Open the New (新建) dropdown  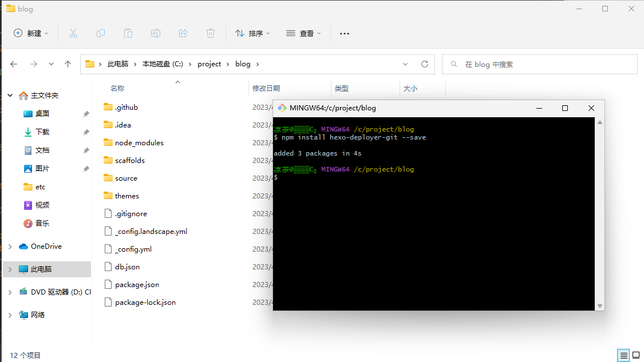pos(31,33)
